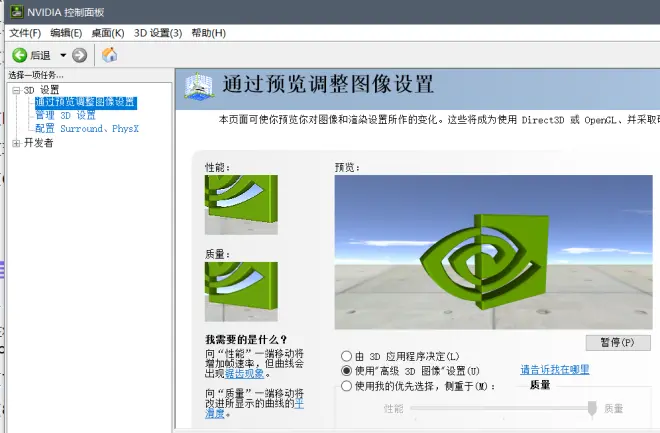Click the 3D NVIDIA logo preview
This screenshot has width=660, height=433.
coord(493,252)
